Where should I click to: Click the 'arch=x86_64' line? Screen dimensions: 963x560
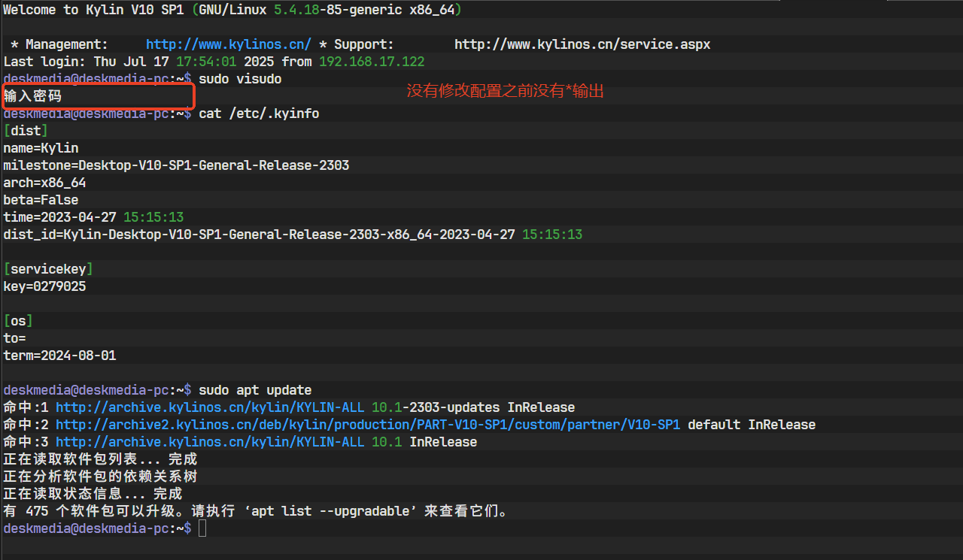click(44, 183)
